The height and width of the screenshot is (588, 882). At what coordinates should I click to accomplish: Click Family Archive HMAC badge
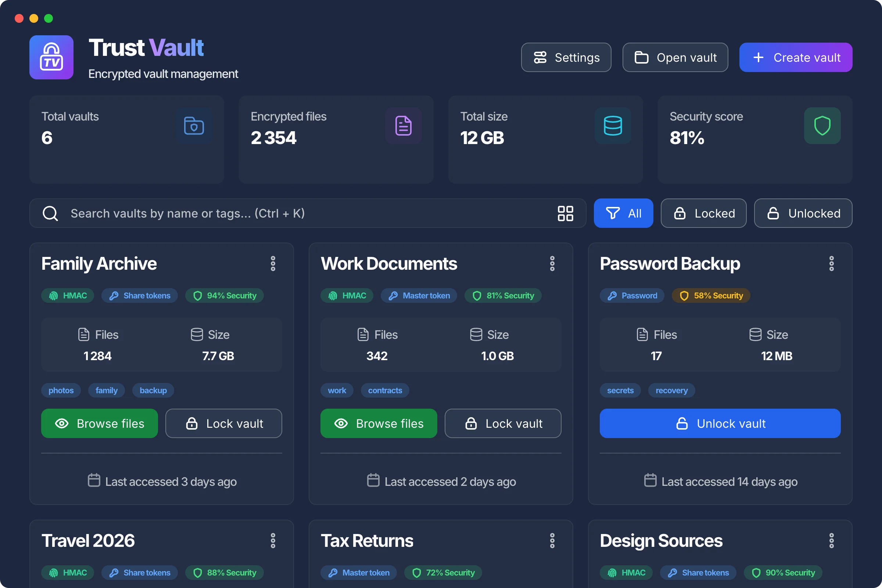(x=68, y=296)
